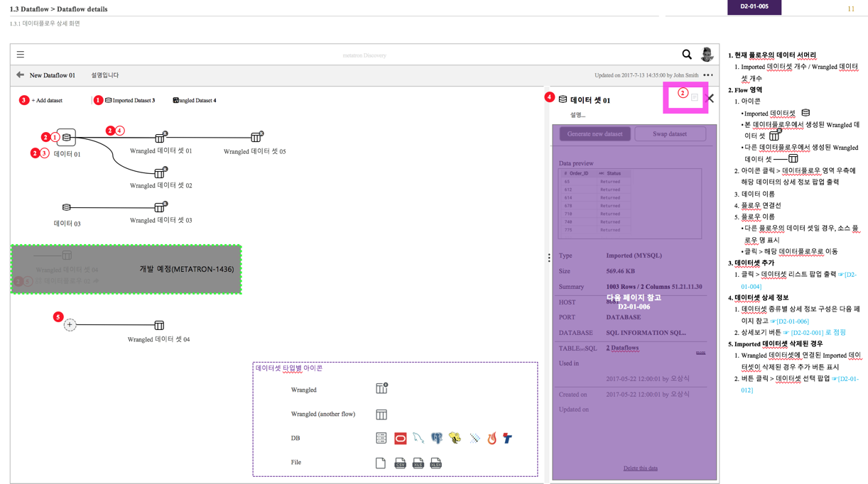
Task: Select the Oracle database icon in the legend
Action: (x=400, y=438)
